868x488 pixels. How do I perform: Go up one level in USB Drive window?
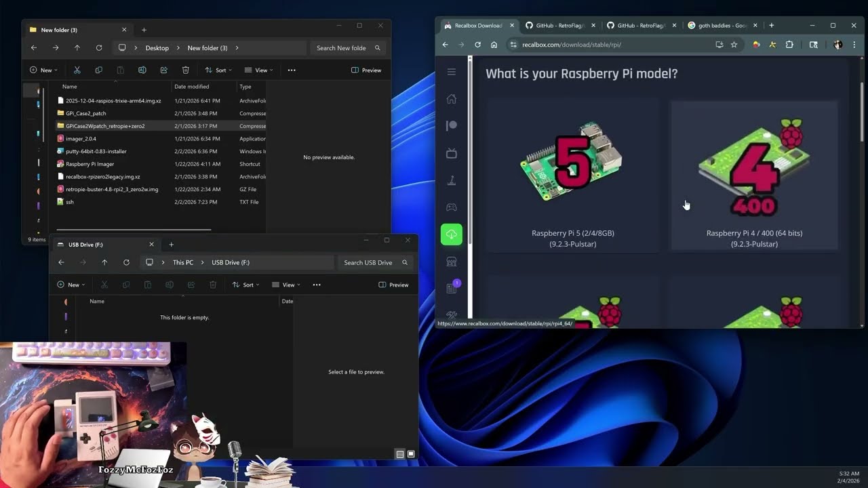tap(104, 262)
